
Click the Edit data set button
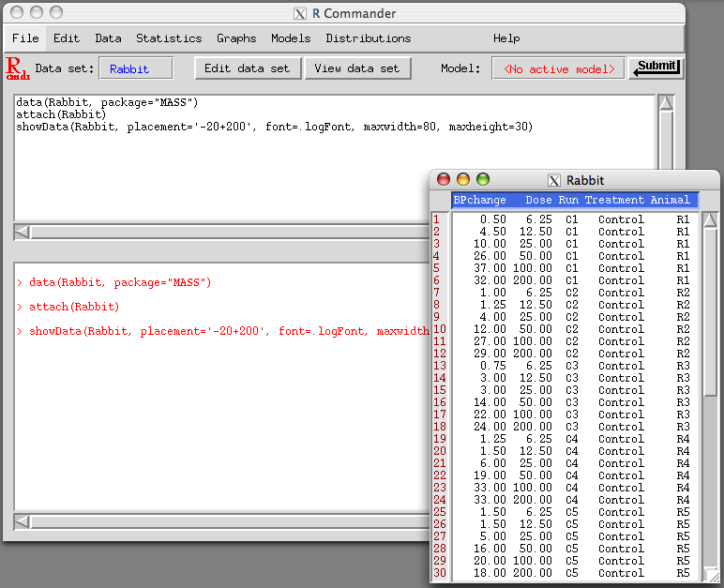(x=248, y=68)
